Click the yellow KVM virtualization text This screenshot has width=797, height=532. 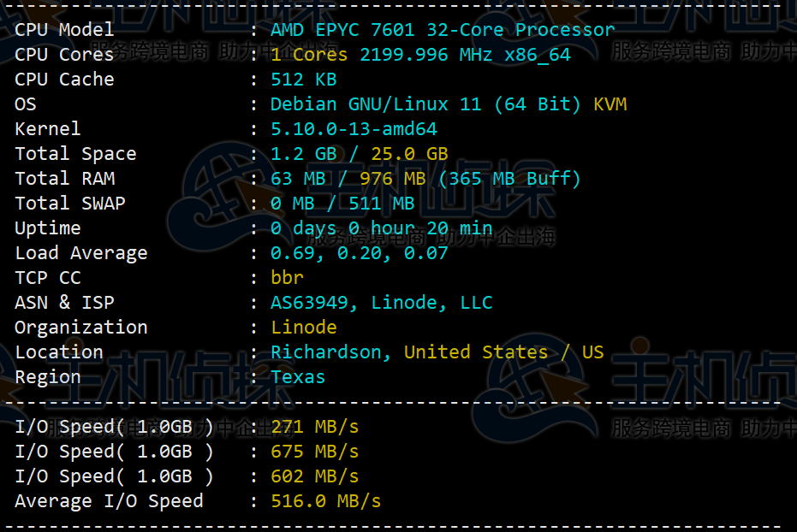coord(610,104)
